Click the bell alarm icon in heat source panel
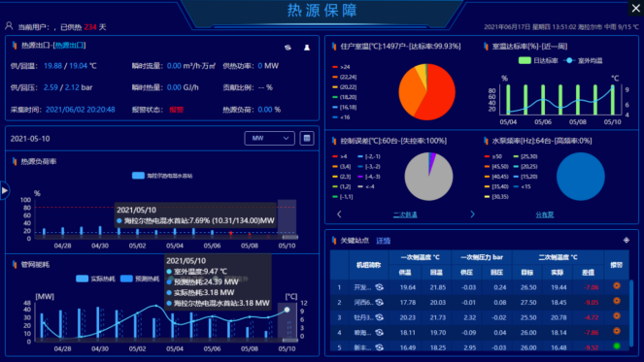Viewport: 644px width, 362px height. (x=307, y=48)
